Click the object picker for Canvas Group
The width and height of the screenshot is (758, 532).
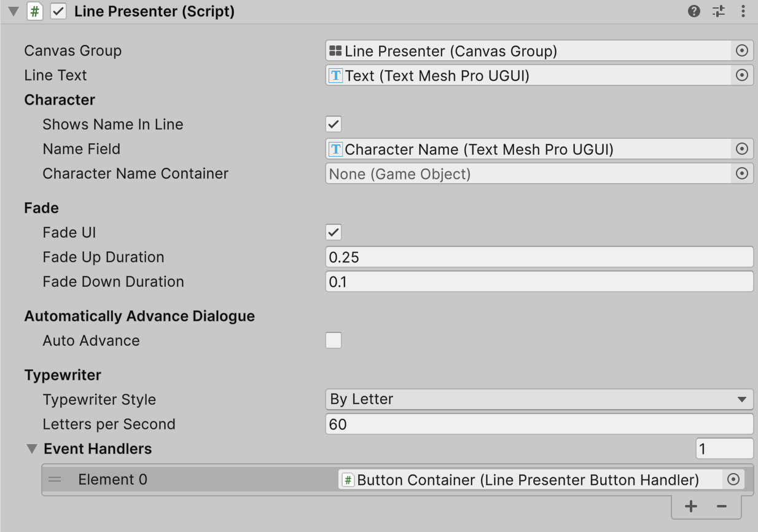[741, 51]
